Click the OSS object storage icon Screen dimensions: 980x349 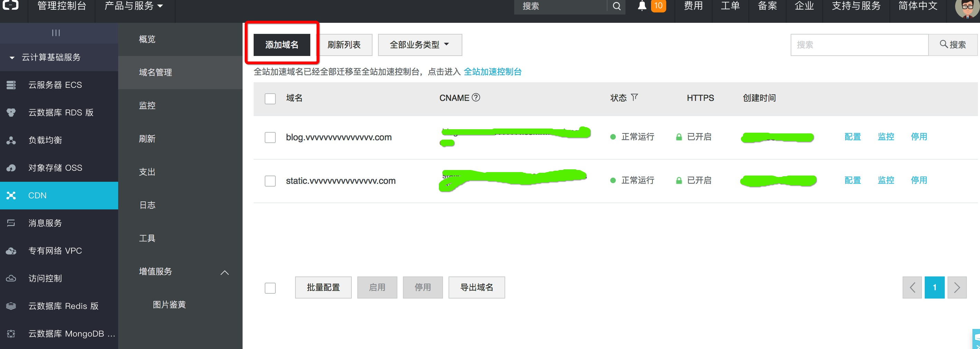click(x=11, y=168)
